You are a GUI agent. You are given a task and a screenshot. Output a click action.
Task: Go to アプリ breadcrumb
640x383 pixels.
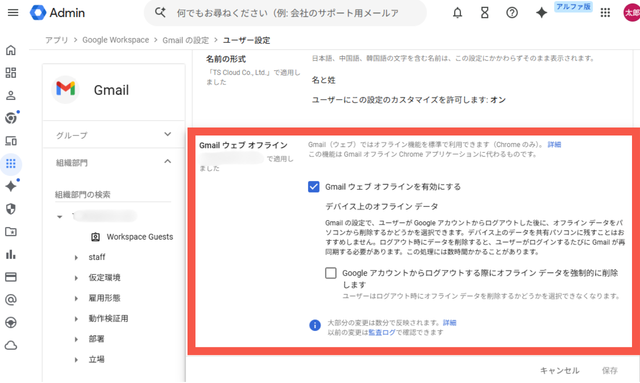pos(56,40)
